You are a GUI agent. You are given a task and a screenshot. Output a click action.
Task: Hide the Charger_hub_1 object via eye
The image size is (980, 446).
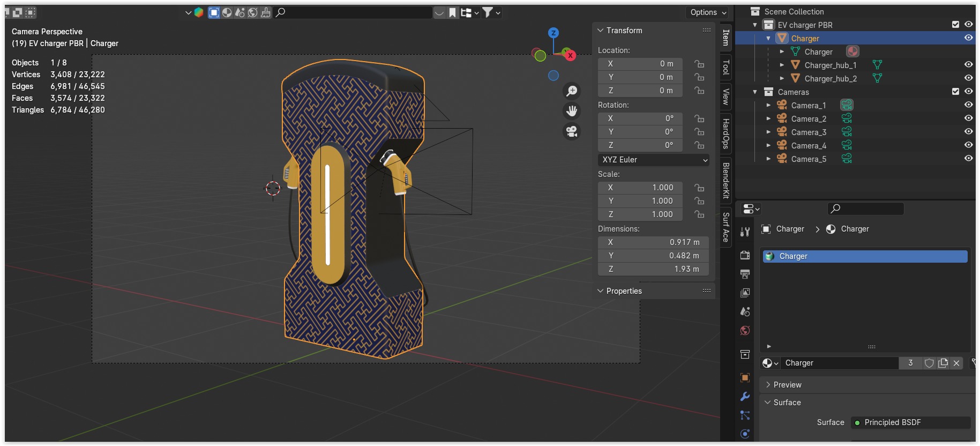pos(969,65)
